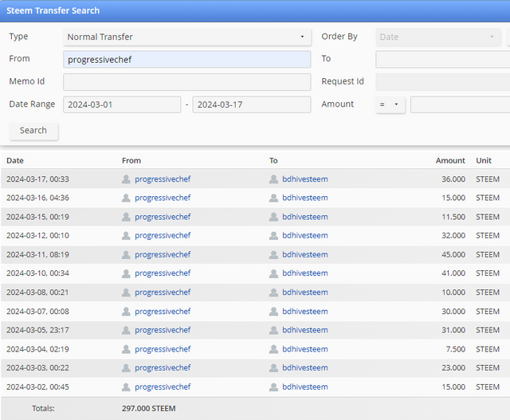Click the Request Id input field
The width and height of the screenshot is (510, 420).
coord(443,82)
